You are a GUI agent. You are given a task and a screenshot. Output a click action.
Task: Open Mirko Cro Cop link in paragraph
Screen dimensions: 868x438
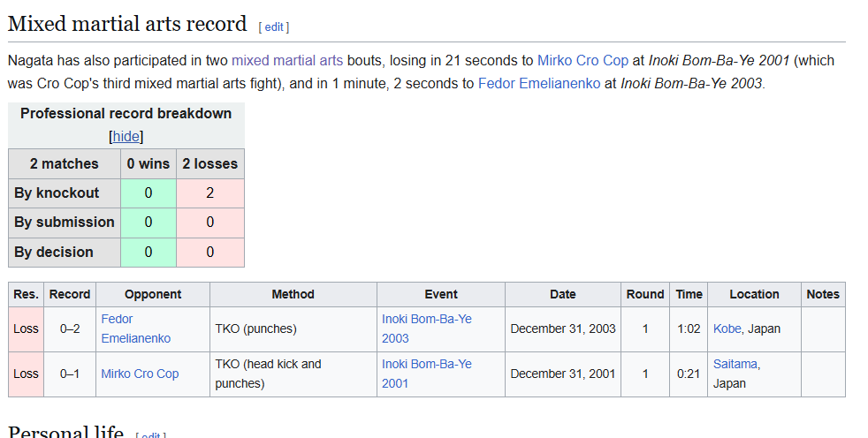pyautogui.click(x=582, y=60)
